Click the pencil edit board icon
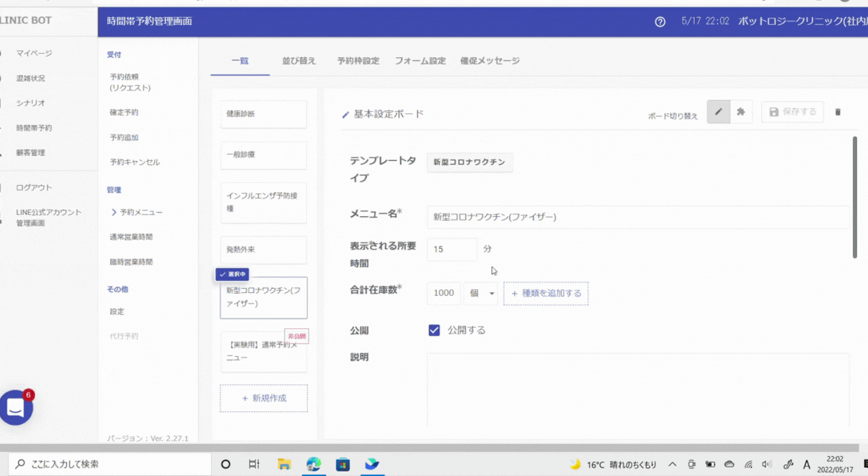Screen dimensions: 868x476 (718, 112)
